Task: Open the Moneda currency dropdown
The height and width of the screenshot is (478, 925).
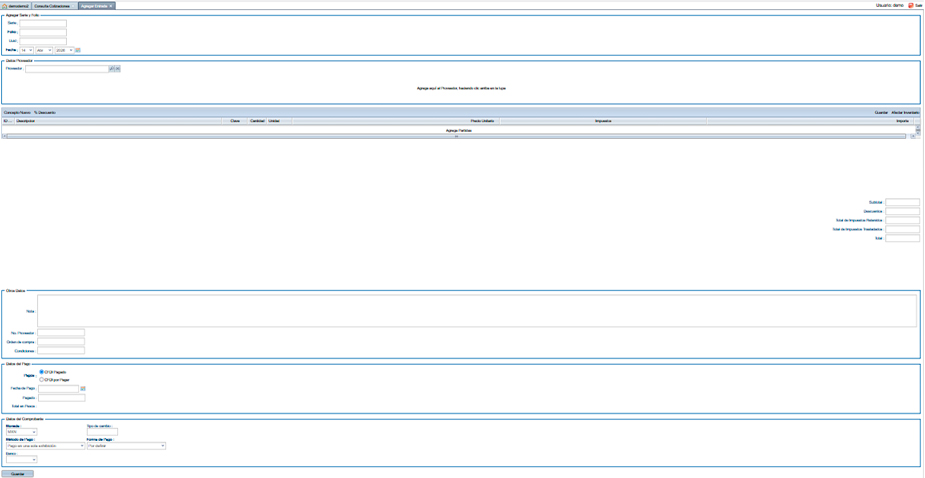Action: point(20,432)
